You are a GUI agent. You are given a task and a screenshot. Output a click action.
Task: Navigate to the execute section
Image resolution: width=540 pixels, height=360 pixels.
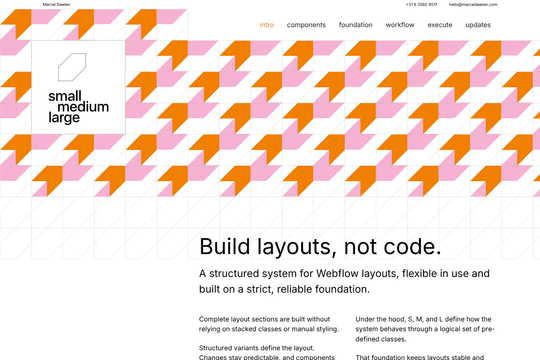[x=440, y=25]
